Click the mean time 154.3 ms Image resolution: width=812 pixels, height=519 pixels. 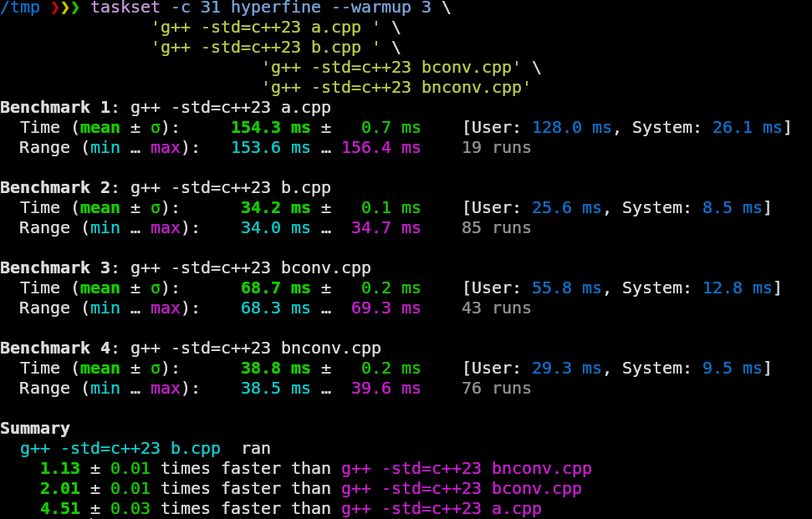(270, 128)
